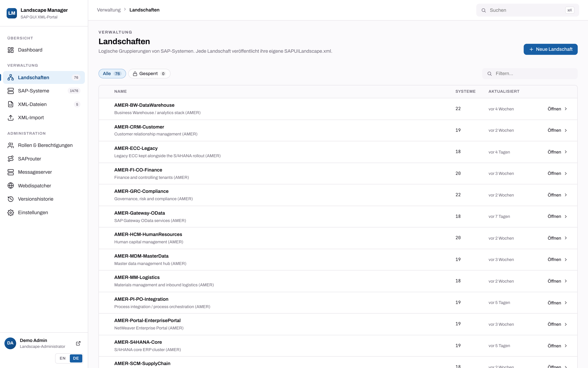Click chevron for AMER-HCM-HumanResources row
Viewport: 588px width, 368px height.
tap(566, 238)
